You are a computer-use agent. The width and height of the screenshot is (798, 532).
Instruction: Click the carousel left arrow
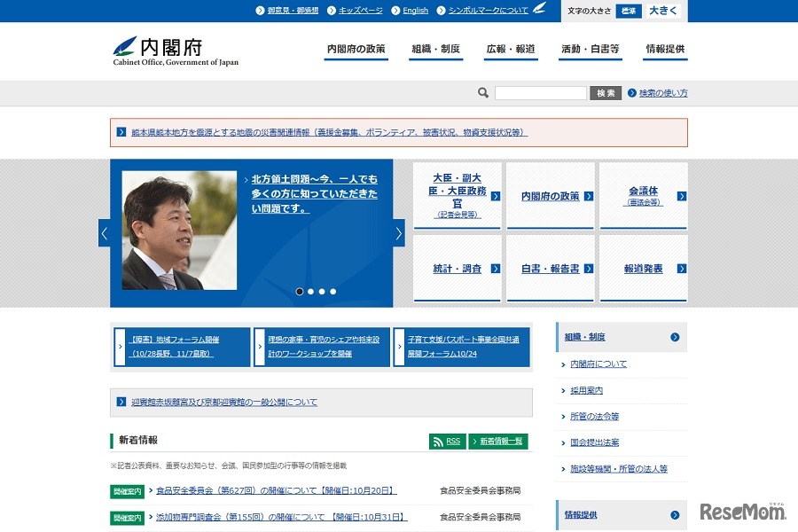click(104, 231)
